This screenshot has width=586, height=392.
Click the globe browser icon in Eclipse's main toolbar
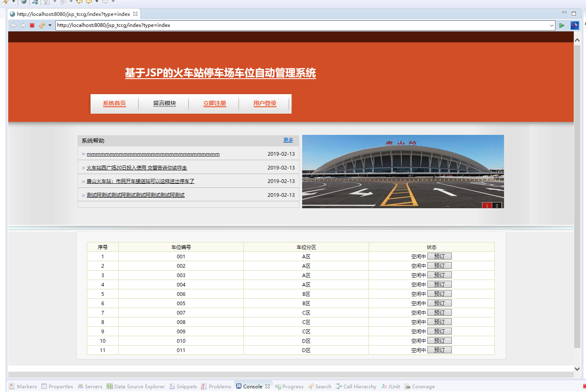point(24,2)
